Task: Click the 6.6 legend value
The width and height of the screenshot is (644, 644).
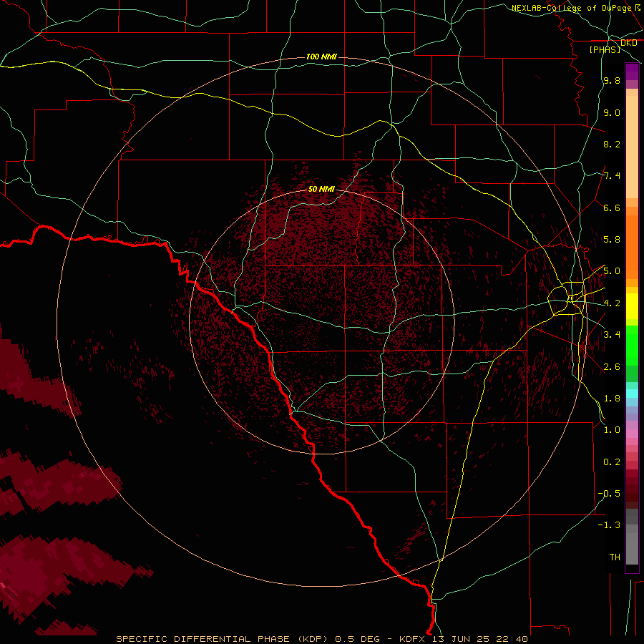Action: [x=612, y=208]
